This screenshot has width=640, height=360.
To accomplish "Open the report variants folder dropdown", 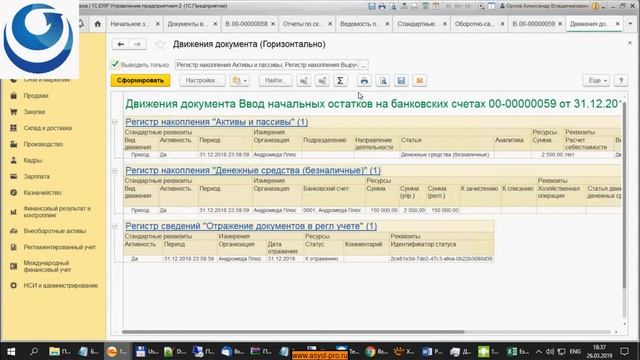I will coord(240,80).
